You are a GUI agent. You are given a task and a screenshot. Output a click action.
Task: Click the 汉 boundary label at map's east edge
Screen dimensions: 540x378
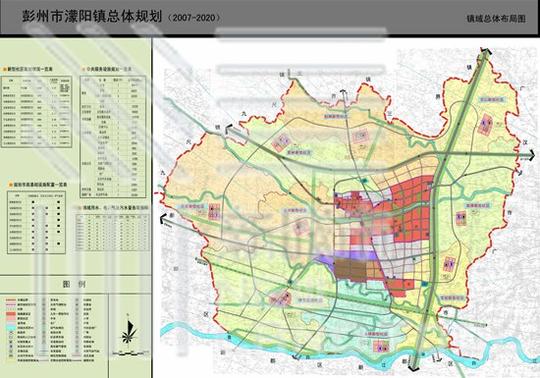tap(525, 141)
